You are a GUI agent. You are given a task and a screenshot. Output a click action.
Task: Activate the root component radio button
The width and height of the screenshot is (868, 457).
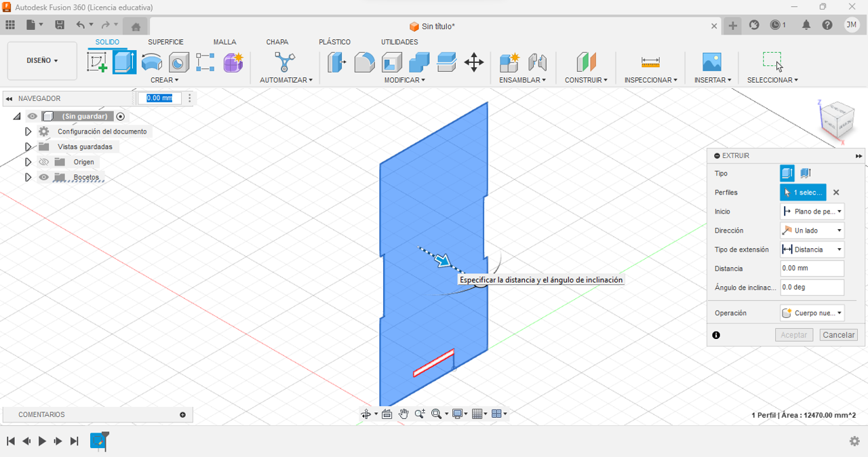(x=121, y=117)
